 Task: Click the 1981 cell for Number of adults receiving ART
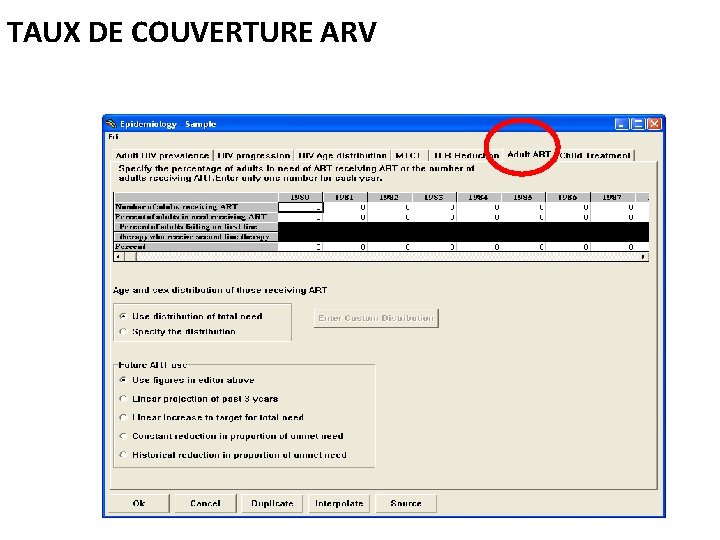[345, 207]
